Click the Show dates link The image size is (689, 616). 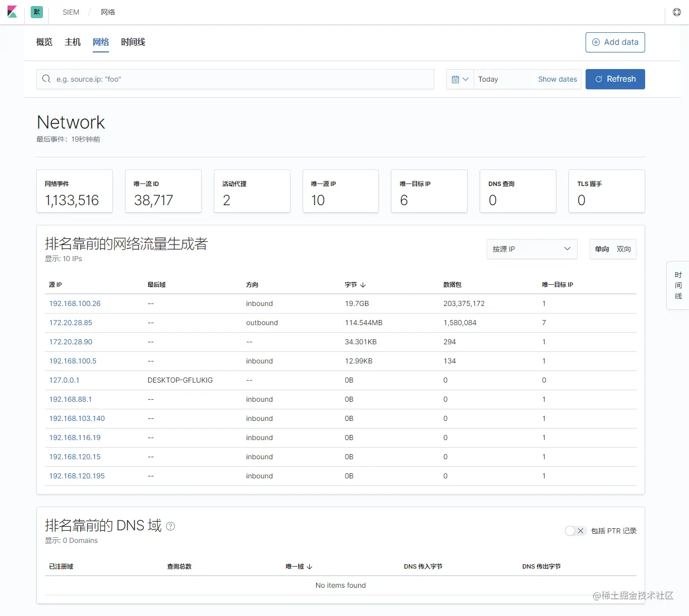point(557,79)
